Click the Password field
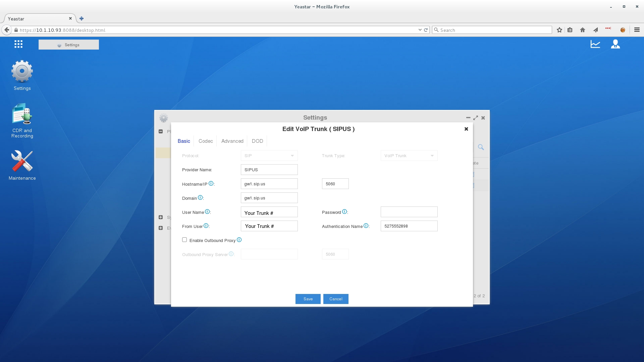 pos(409,212)
